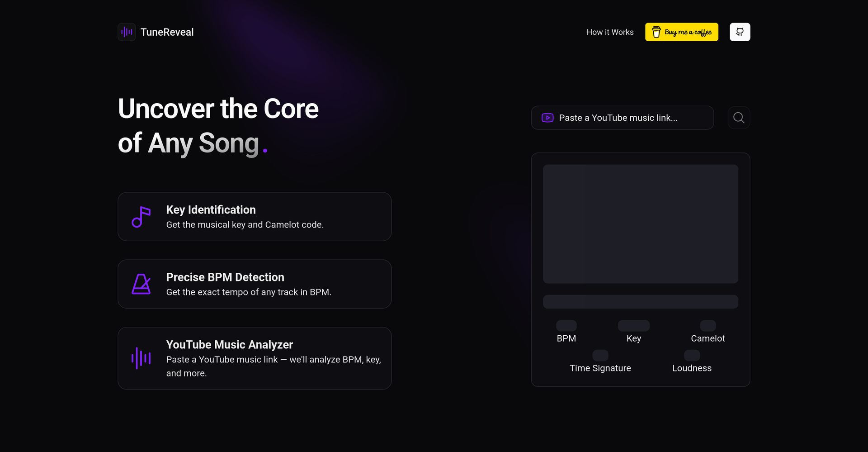Open the How it Works page
This screenshot has width=868, height=452.
point(610,32)
